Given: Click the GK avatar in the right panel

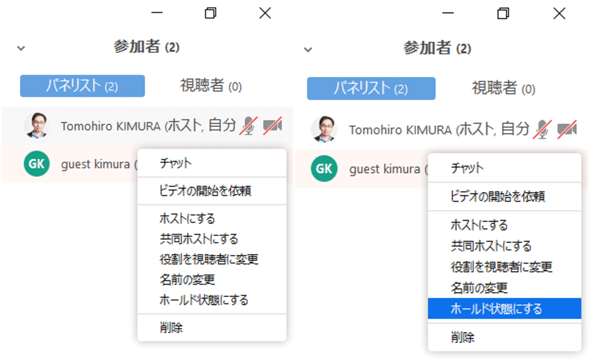Looking at the screenshot, I should click(324, 169).
